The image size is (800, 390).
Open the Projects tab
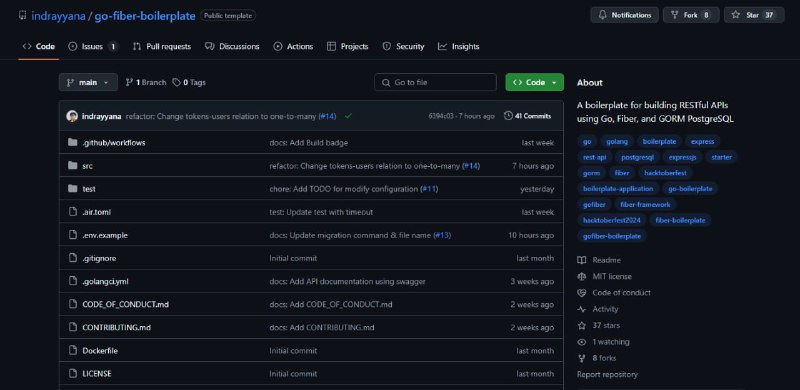(347, 46)
